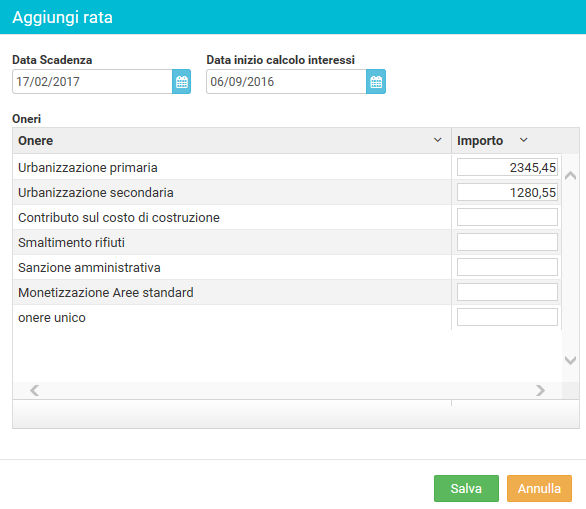Click Contributo sul costo di costruzione amount field
This screenshot has width=586, height=509.
pos(507,217)
